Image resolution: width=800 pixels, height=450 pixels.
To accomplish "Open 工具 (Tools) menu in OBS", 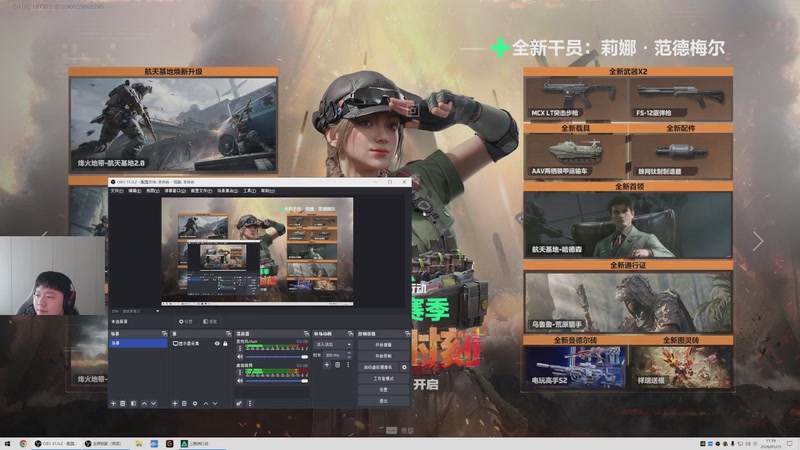I will click(249, 191).
